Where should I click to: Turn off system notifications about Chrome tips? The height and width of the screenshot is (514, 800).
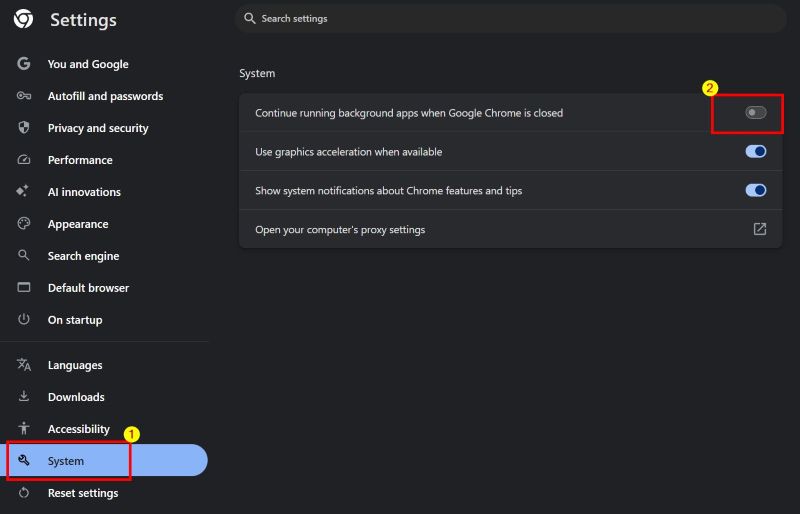756,190
